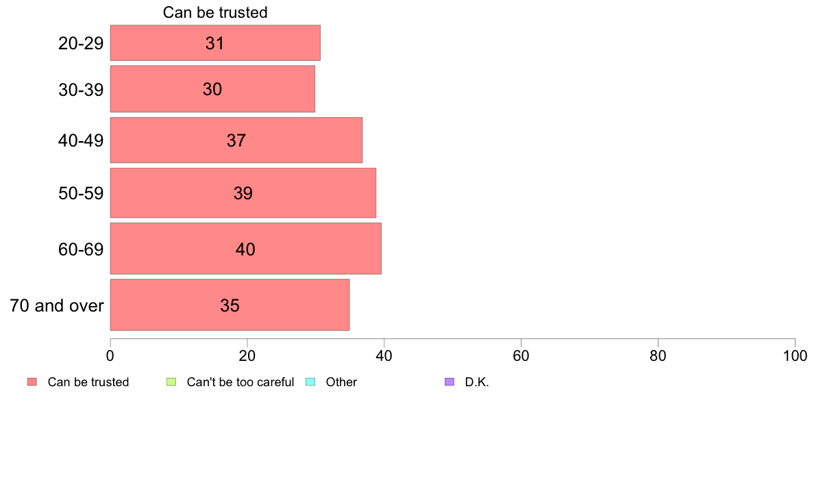Click the 60-69 age group label

[81, 249]
